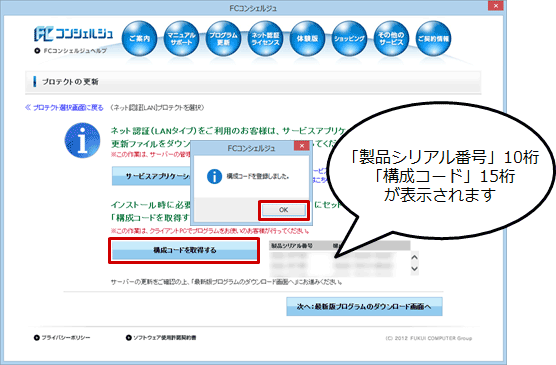Confirm the dialog with OK

[283, 210]
